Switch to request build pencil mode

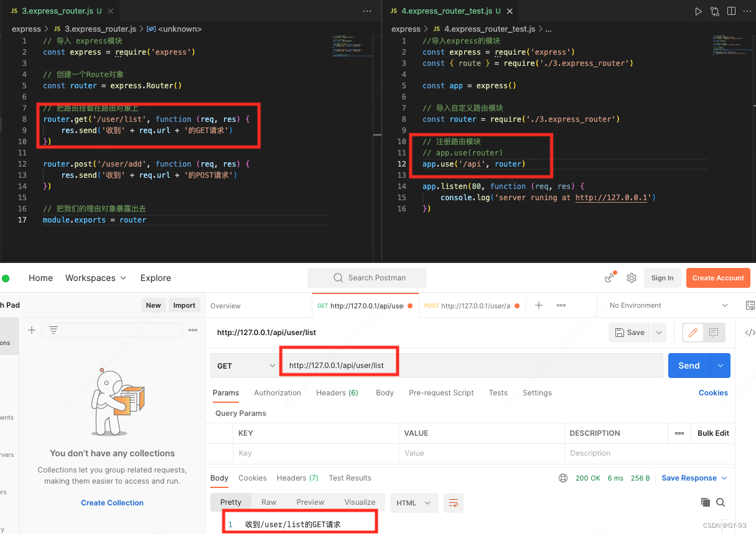(692, 333)
